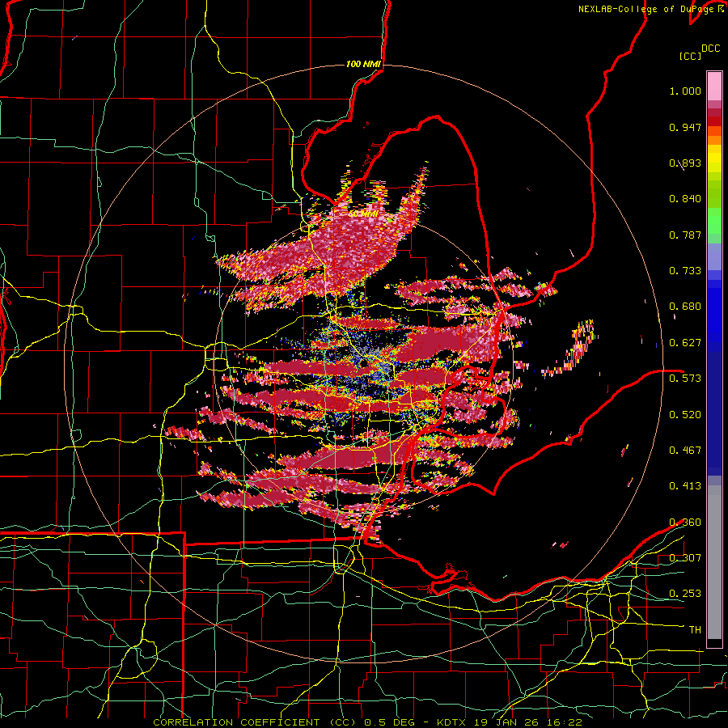The width and height of the screenshot is (728, 728).
Task: Click the 100 NMI range ring label
Action: [x=363, y=64]
